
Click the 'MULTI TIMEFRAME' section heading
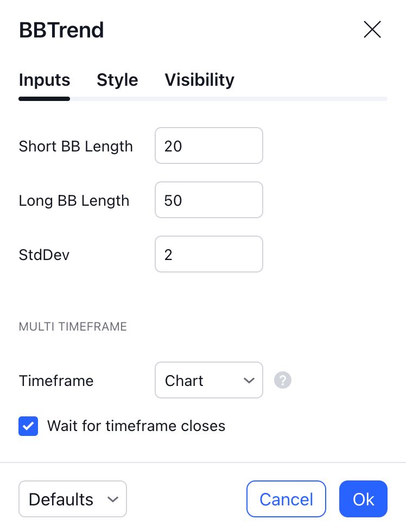[73, 327]
